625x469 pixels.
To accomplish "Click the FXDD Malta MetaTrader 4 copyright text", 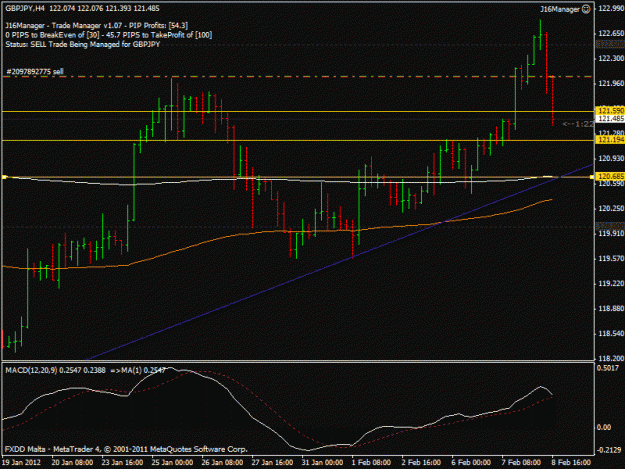I will pos(126,449).
